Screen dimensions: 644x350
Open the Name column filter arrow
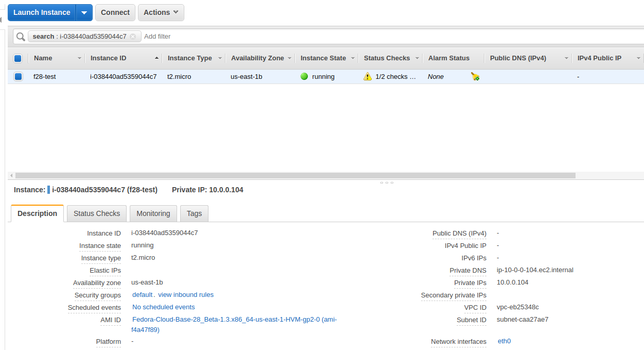click(x=79, y=58)
